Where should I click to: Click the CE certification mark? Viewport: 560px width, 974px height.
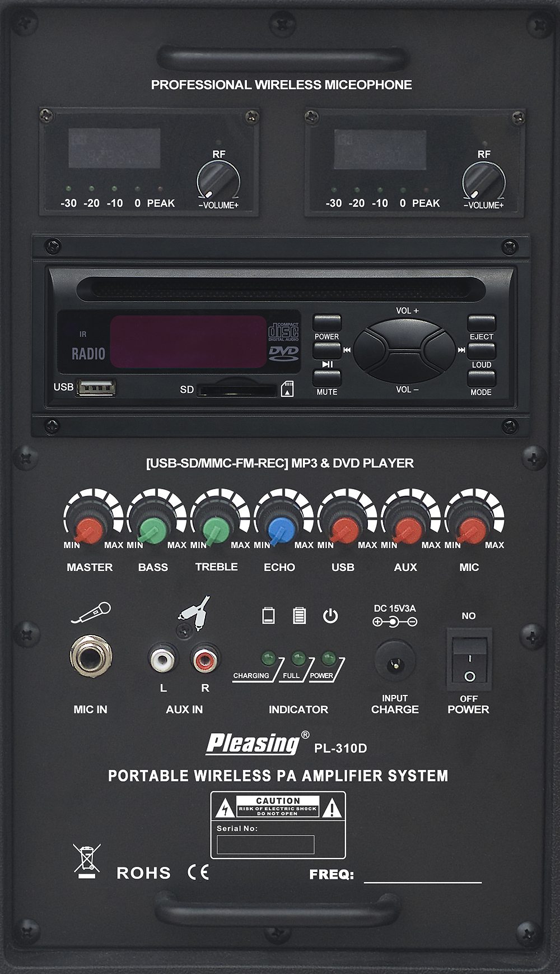pyautogui.click(x=198, y=872)
